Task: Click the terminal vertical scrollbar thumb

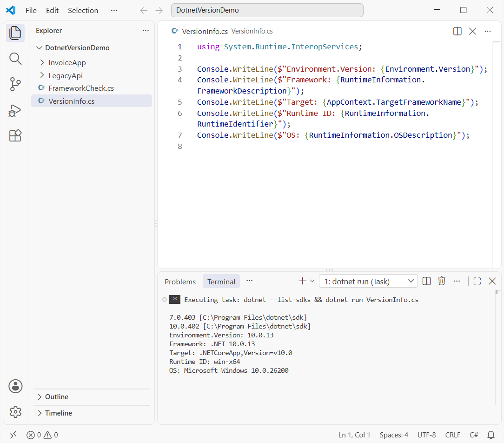Action: coord(496,292)
